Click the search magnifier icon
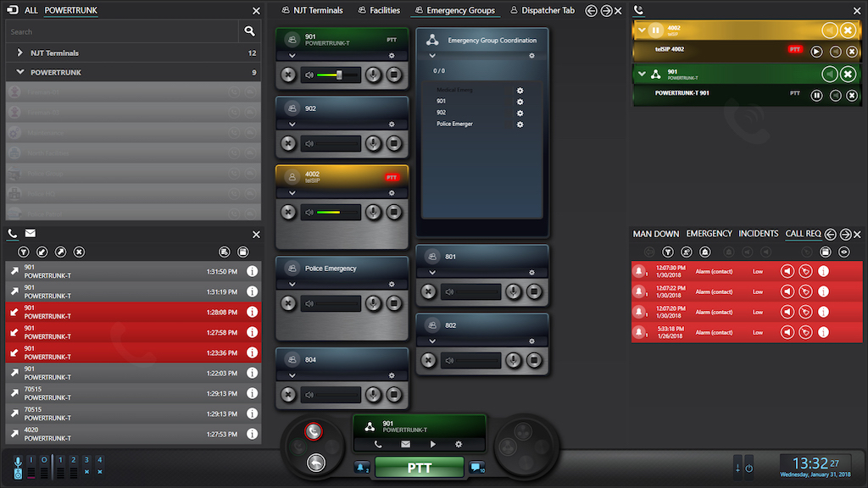The image size is (868, 488). [x=249, y=31]
